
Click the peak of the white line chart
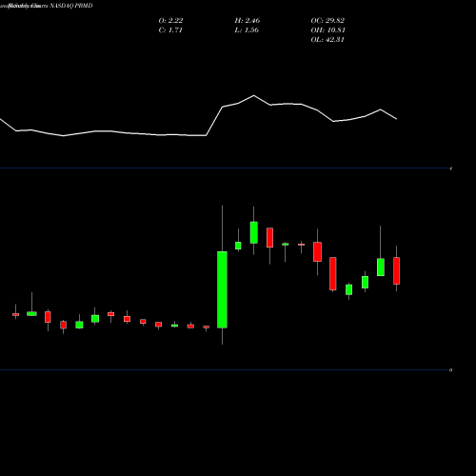(x=254, y=95)
